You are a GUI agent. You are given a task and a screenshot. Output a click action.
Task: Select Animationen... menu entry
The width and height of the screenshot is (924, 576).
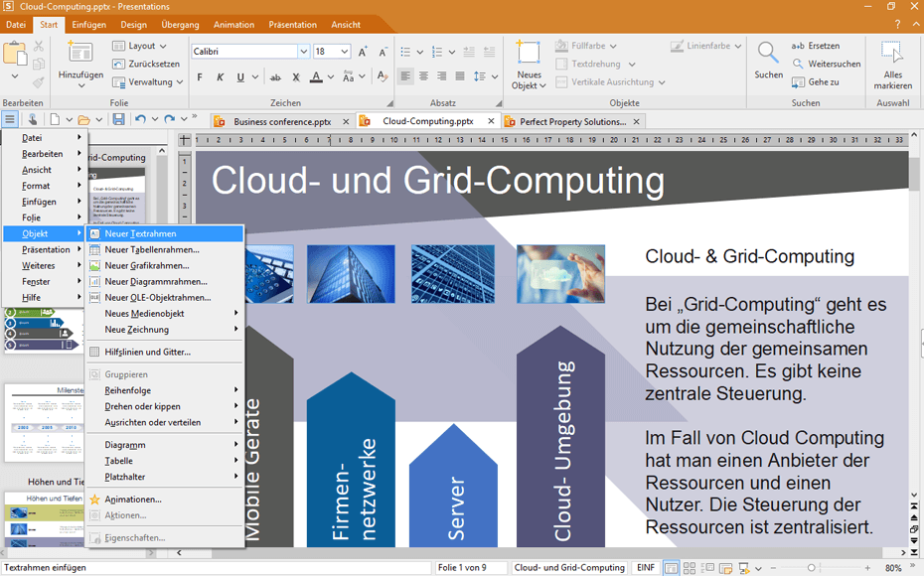165,499
